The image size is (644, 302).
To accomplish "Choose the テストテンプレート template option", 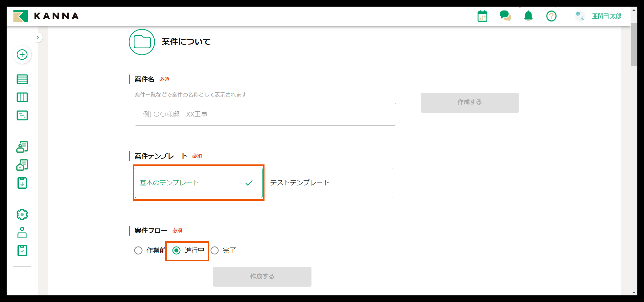I will pos(329,183).
